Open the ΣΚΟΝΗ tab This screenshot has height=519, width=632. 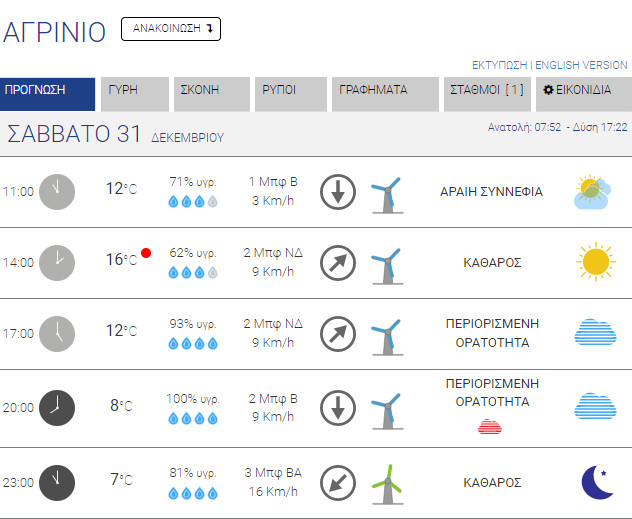(x=211, y=90)
